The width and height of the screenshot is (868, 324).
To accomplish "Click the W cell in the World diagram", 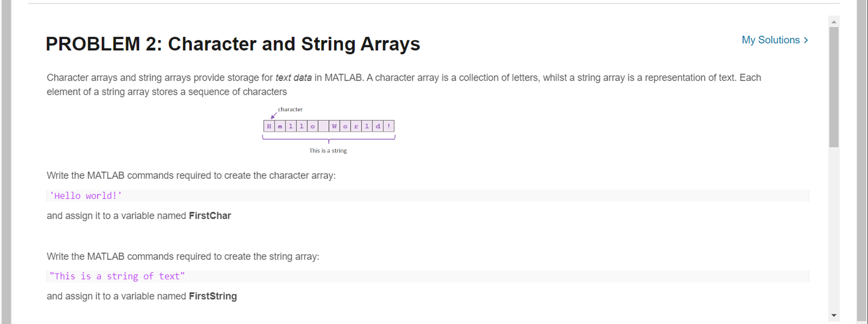I will pyautogui.click(x=334, y=126).
